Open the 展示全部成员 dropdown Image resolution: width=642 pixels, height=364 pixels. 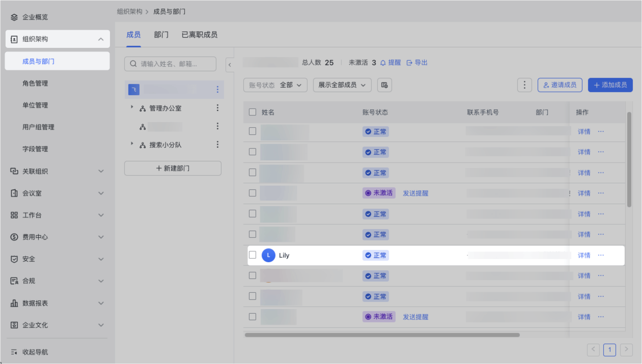point(342,85)
